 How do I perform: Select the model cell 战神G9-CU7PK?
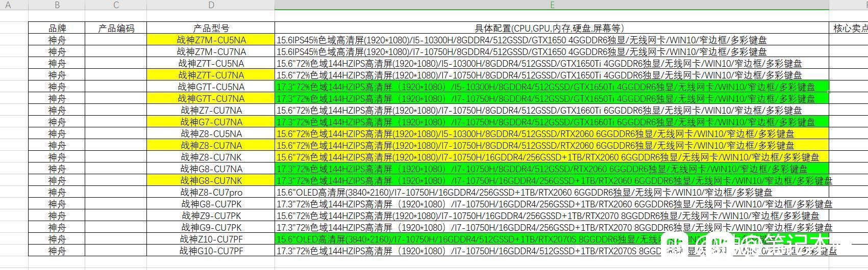(x=211, y=227)
